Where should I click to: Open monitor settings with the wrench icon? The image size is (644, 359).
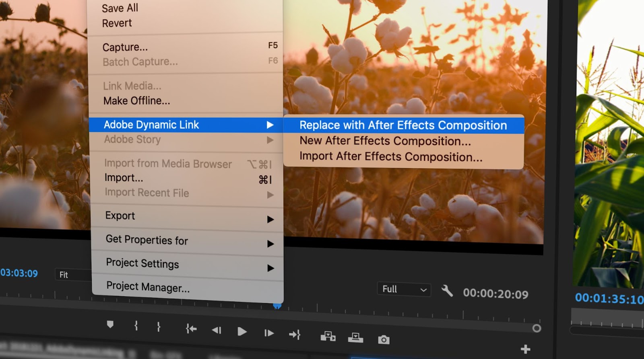tap(447, 290)
